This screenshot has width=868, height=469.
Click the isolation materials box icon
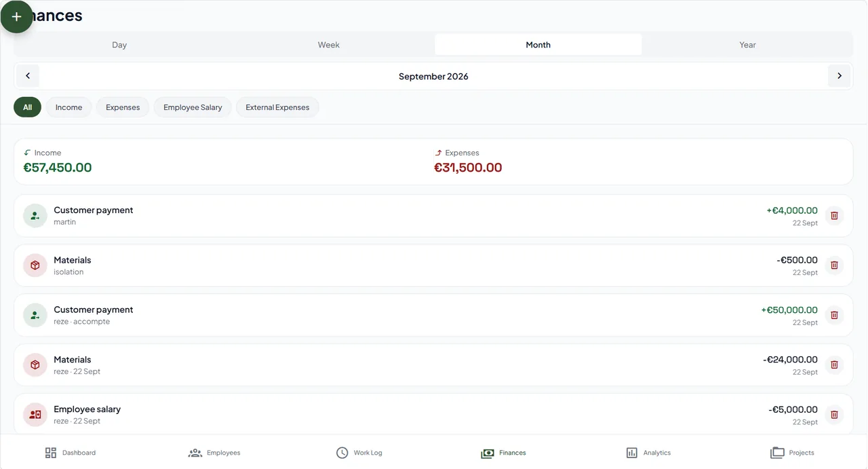pyautogui.click(x=35, y=265)
